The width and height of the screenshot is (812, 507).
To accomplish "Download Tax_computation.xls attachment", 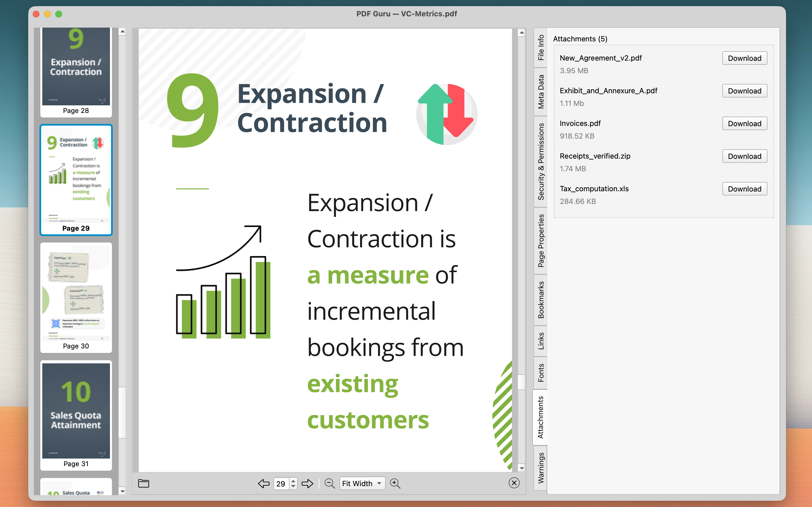I will pos(744,189).
